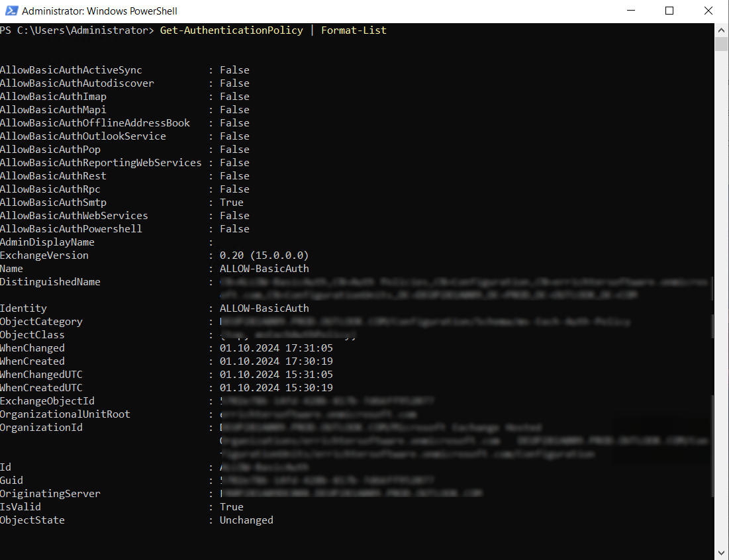Image resolution: width=729 pixels, height=560 pixels.
Task: Select the AllowBasicAuthWebServices property name
Action: (74, 216)
